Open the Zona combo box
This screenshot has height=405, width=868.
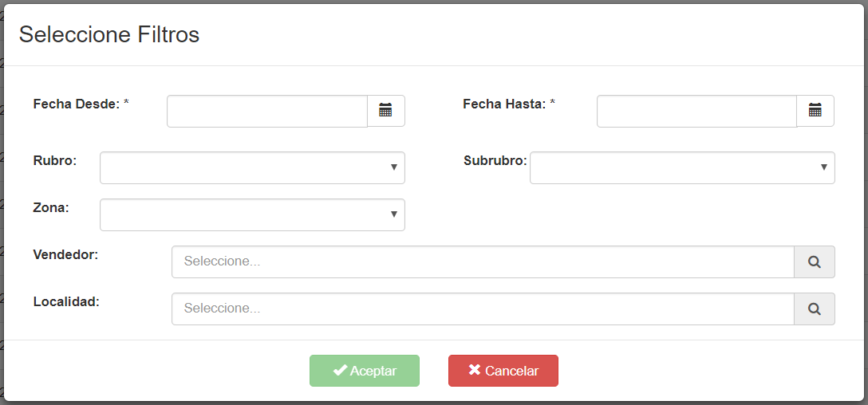pos(252,214)
